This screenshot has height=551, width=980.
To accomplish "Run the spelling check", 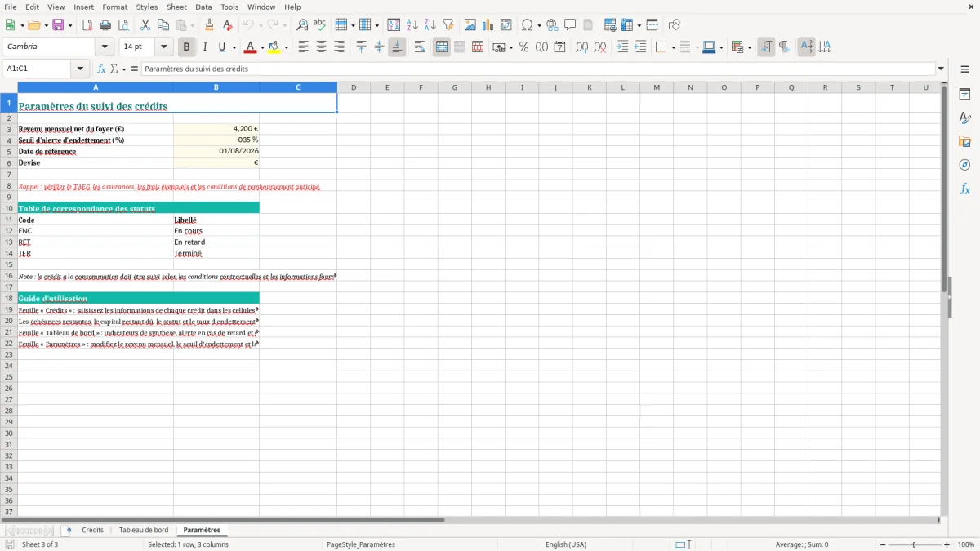I will click(320, 25).
